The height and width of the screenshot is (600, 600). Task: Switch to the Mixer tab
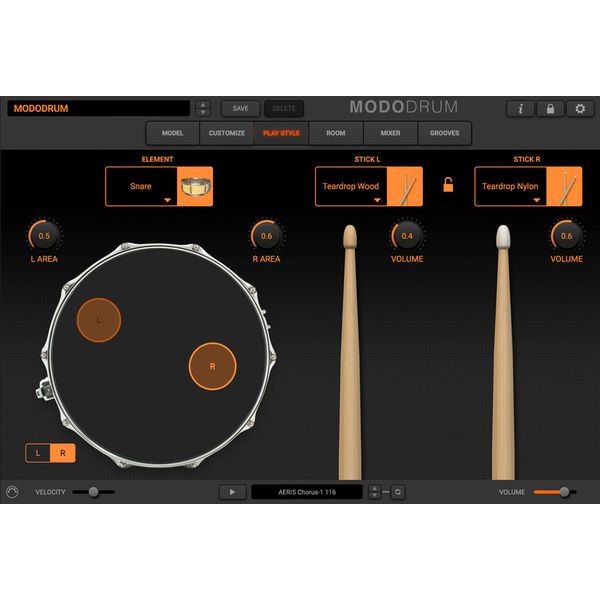tap(390, 133)
